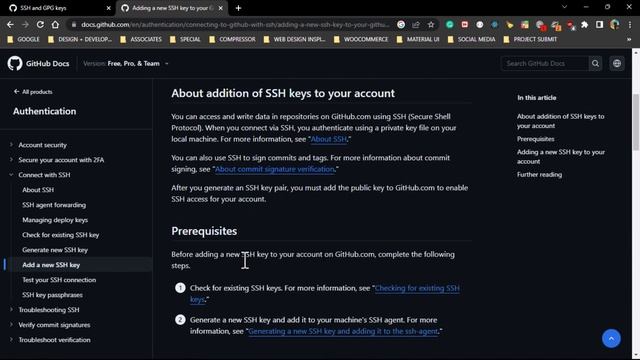Select Add a new SSH key in sidebar

coord(51,265)
